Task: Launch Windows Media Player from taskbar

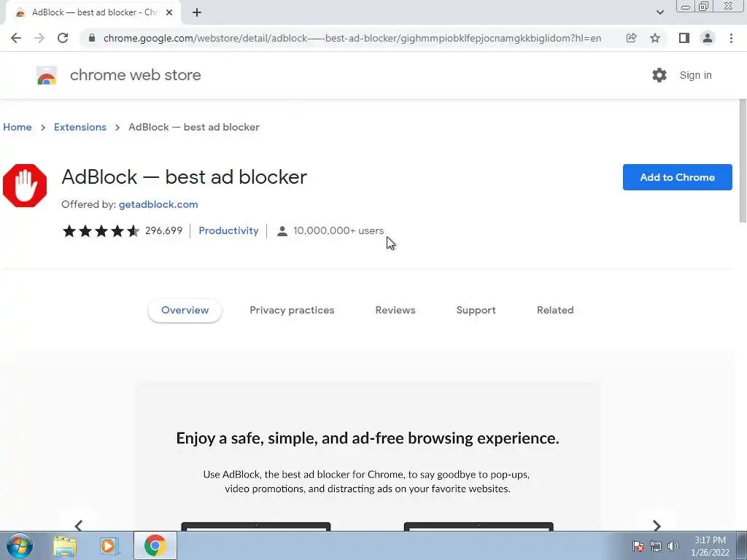Action: pyautogui.click(x=109, y=546)
